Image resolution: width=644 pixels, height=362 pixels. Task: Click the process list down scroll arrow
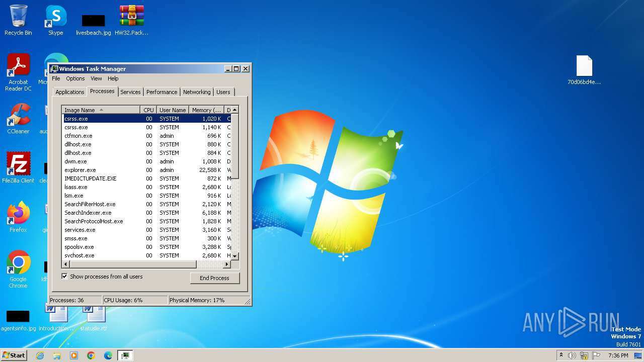point(234,256)
